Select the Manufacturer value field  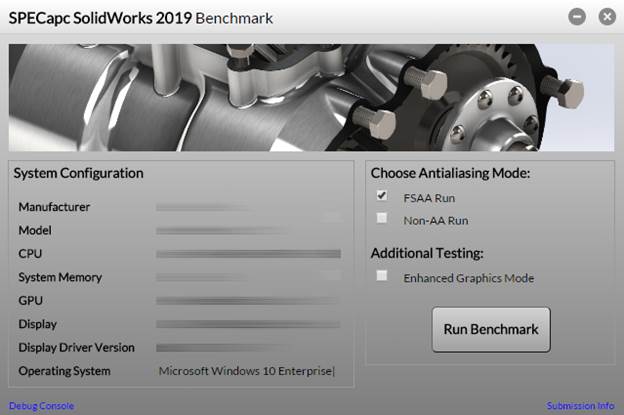247,207
